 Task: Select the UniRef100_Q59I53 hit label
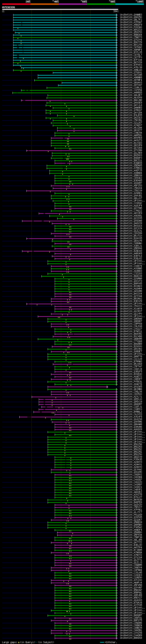point(131,32)
